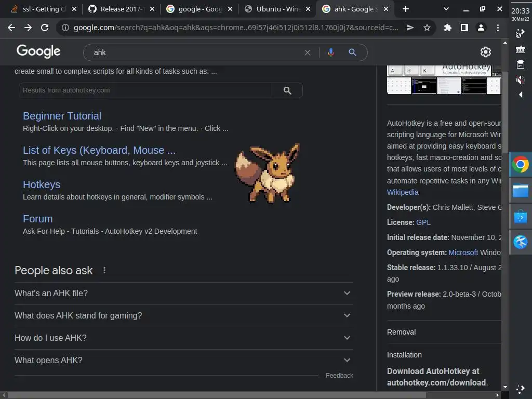
Task: Close the "Release 2017" tab
Action: click(152, 9)
